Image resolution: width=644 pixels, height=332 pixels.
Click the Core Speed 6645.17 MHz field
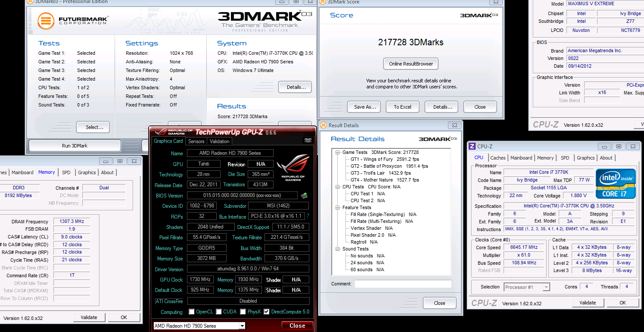click(524, 247)
